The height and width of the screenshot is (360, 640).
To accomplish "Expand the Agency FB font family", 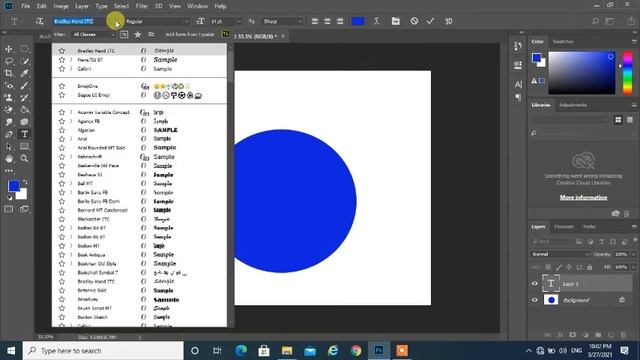I will click(71, 121).
